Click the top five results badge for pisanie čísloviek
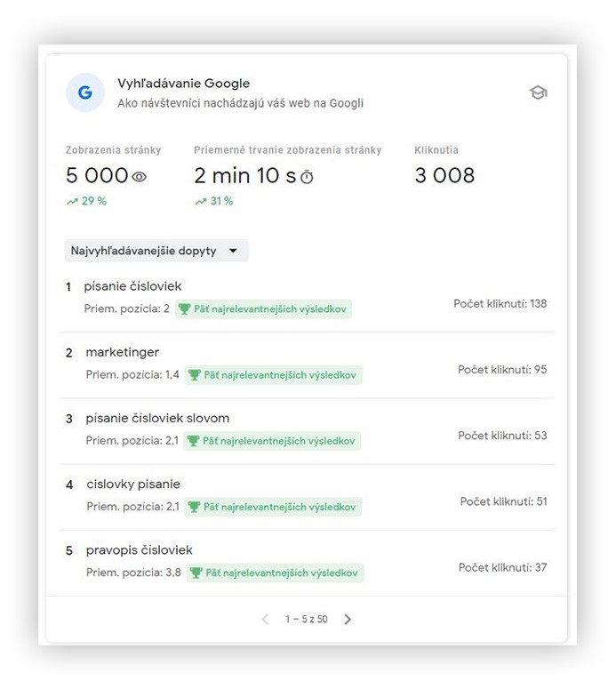The width and height of the screenshot is (616, 697). [x=263, y=309]
